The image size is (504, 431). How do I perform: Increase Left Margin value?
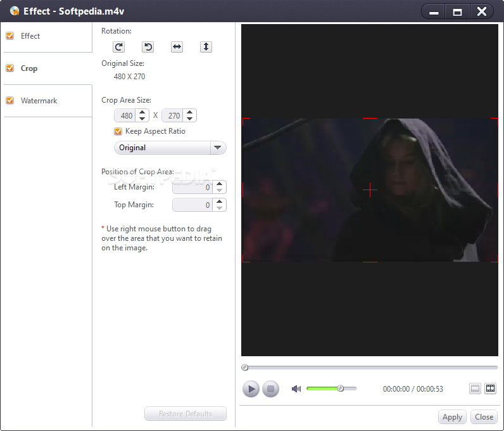219,184
